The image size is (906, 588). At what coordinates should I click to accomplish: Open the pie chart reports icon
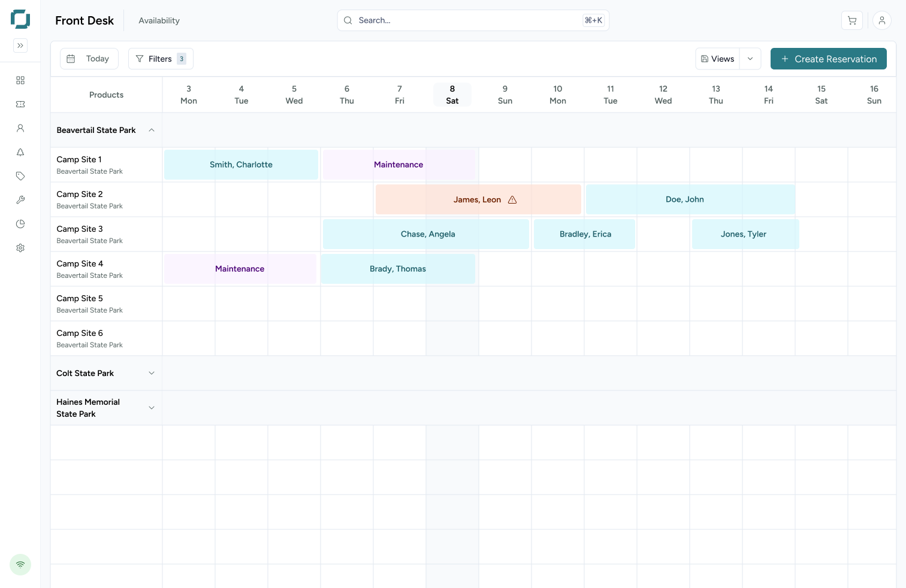pos(20,224)
